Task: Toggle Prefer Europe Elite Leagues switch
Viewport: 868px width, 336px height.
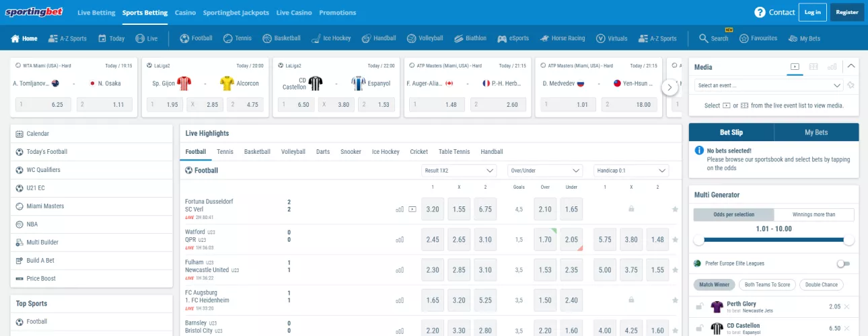Action: coord(843,263)
